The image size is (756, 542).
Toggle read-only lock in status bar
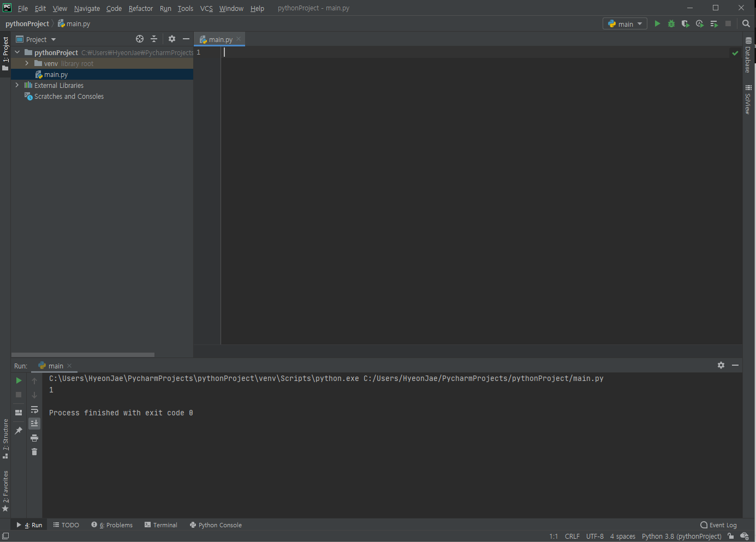[731, 536]
